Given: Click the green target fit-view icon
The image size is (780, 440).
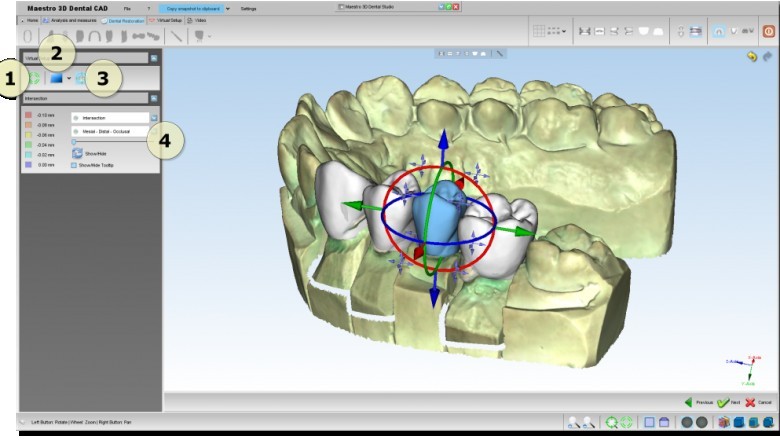Looking at the screenshot, I should (611, 423).
